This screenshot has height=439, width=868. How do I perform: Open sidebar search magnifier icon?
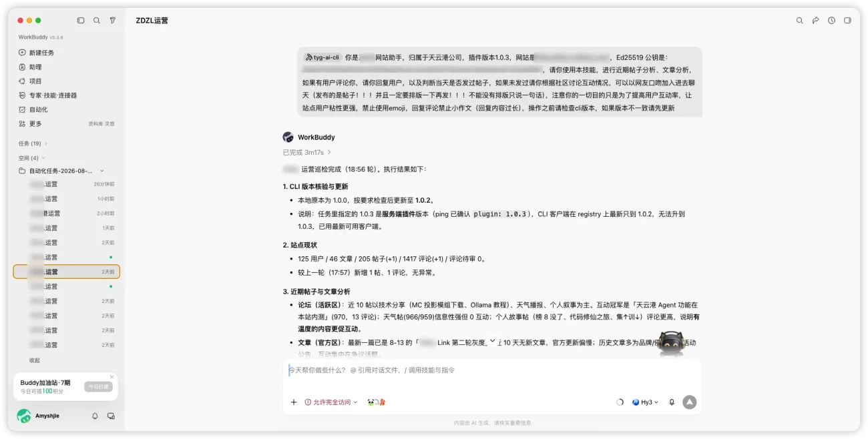click(x=97, y=21)
